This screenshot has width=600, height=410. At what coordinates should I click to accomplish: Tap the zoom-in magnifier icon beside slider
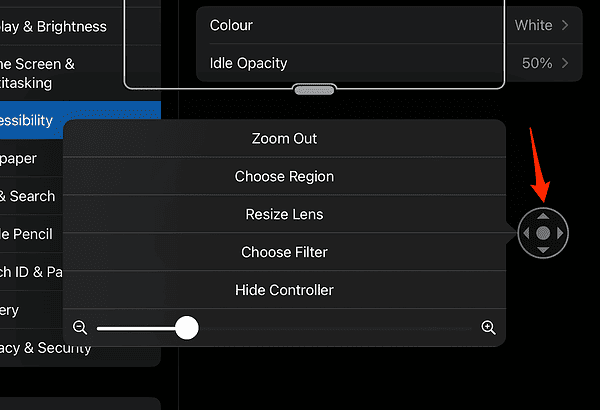(x=488, y=328)
